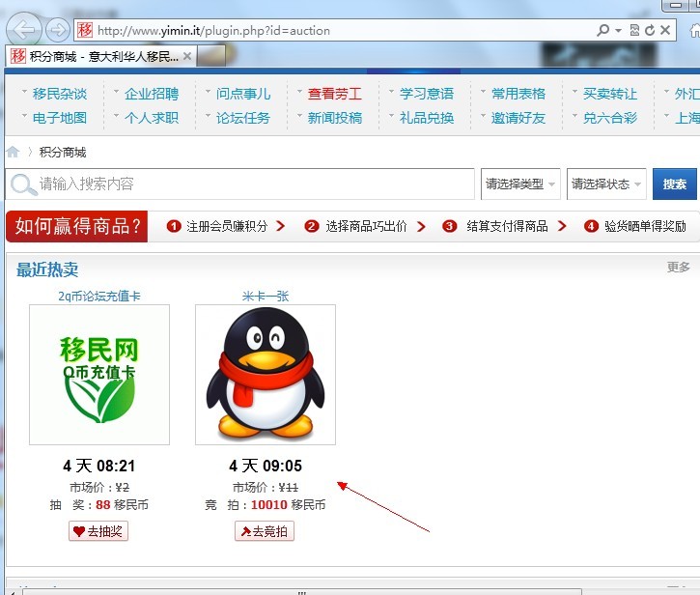Click the 如何赢得商品? red banner
The image size is (700, 595).
[77, 226]
